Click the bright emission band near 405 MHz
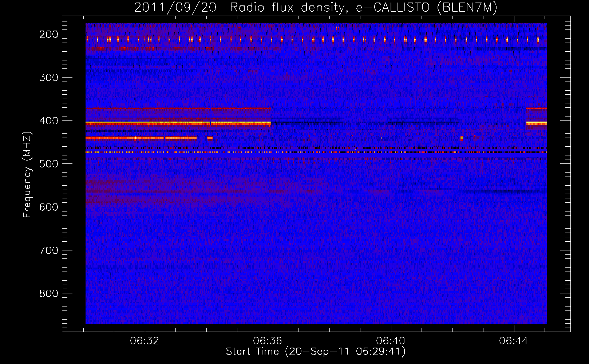Screen dimensions: 589x364 tap(178, 123)
